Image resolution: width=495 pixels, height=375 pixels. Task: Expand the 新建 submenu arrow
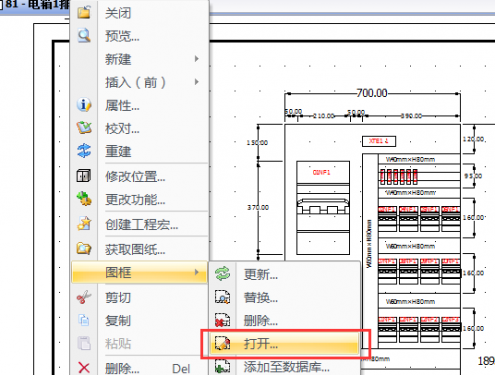[x=197, y=59]
